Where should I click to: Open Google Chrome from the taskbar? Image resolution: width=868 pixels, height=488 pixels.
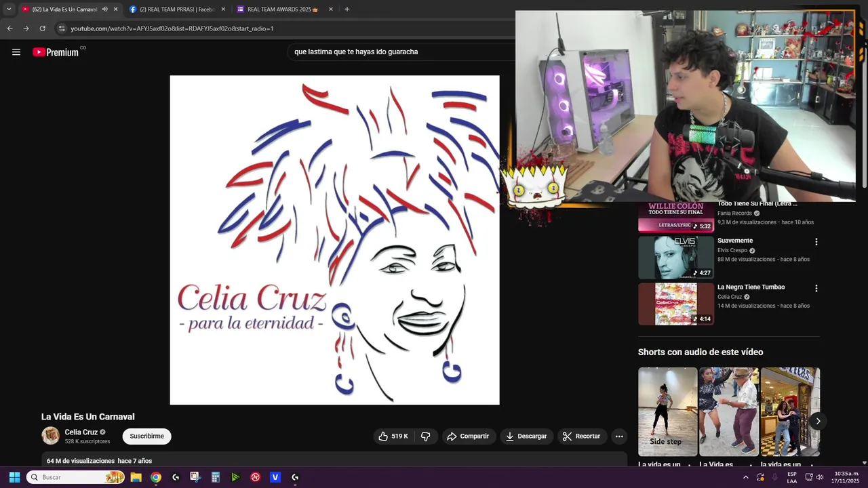[x=156, y=477]
